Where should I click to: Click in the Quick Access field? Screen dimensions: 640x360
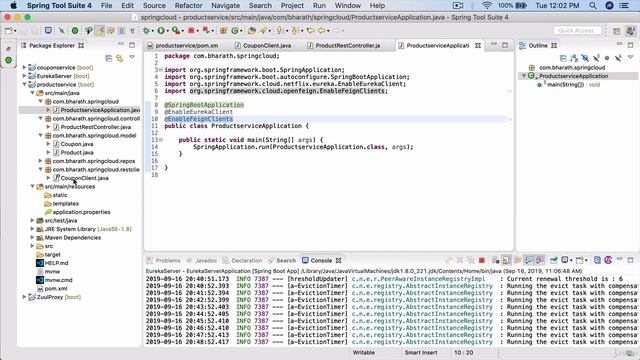click(577, 31)
